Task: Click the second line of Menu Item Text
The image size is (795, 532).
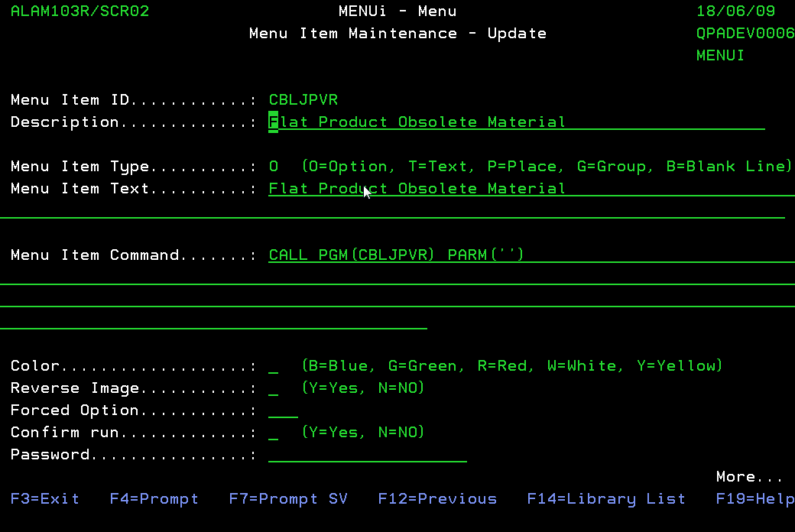Action: pyautogui.click(x=391, y=211)
